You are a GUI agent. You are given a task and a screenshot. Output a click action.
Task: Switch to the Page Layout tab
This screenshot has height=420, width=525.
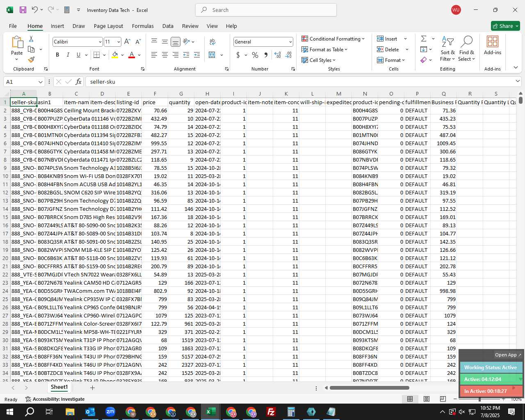pos(108,26)
